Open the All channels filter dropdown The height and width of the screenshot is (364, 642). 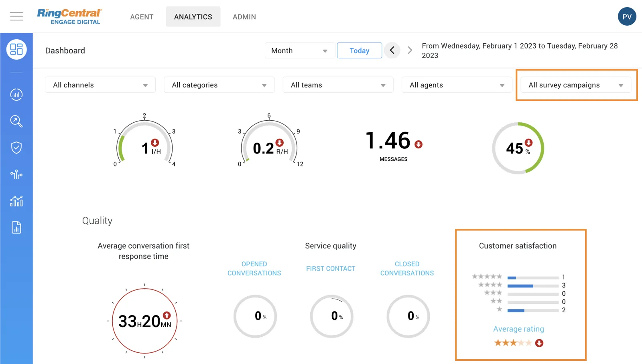(100, 85)
